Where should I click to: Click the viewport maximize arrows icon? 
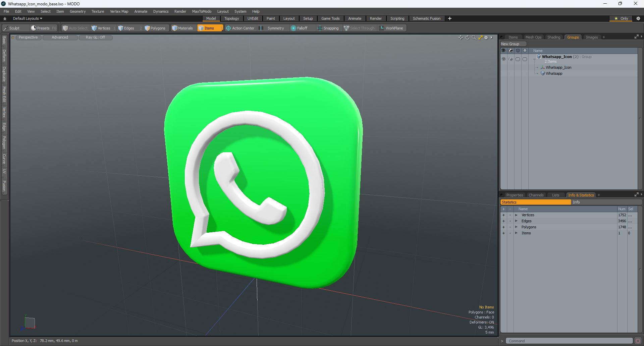click(x=480, y=38)
